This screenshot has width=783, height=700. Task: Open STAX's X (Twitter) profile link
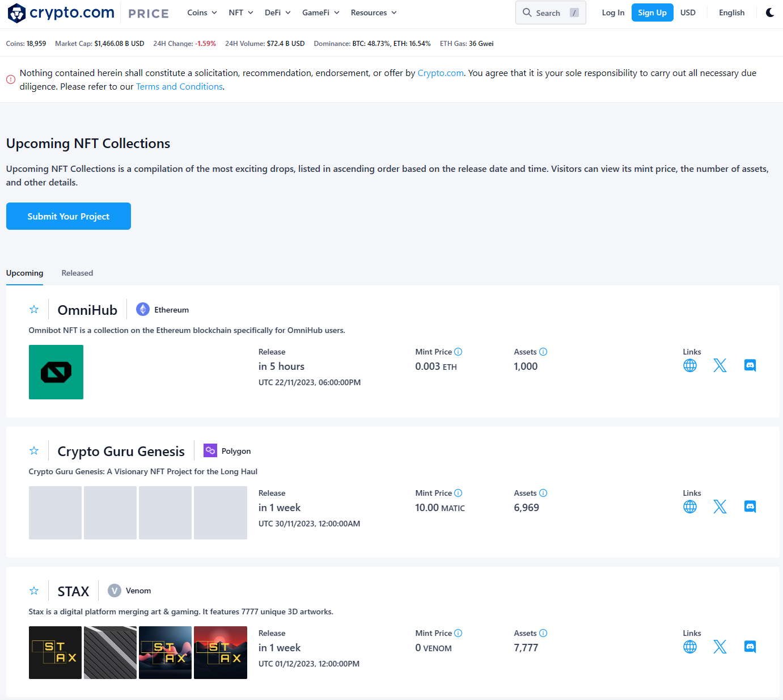point(719,647)
